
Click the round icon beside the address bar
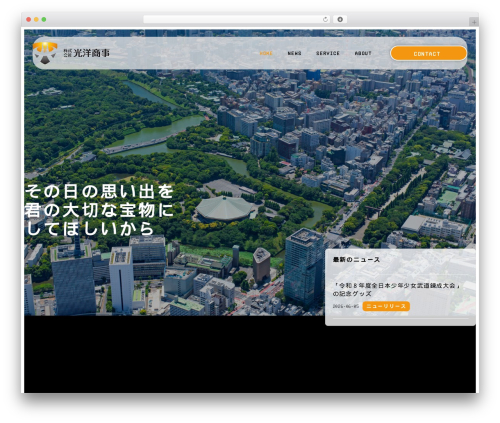(x=340, y=19)
